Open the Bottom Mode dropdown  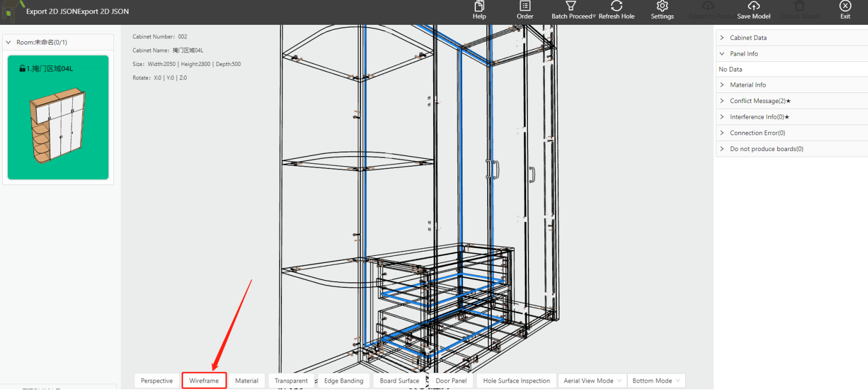(x=656, y=381)
